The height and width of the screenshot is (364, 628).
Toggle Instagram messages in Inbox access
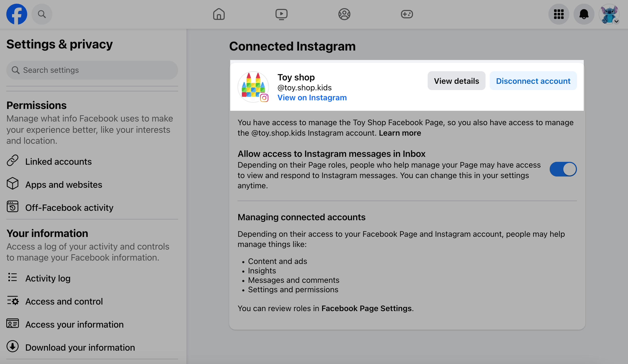click(563, 169)
